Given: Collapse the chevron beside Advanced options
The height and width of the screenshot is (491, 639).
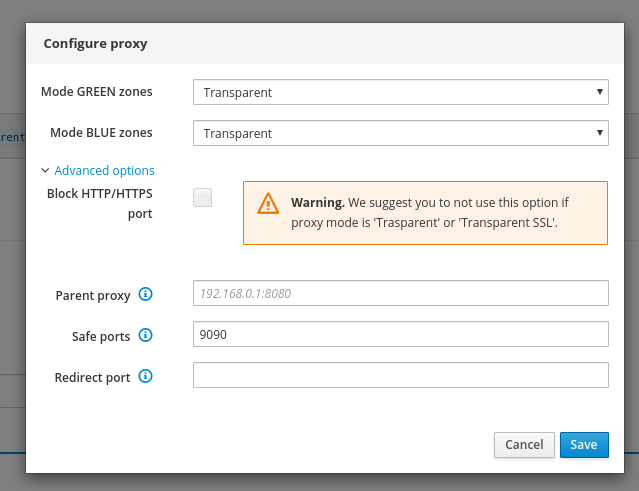Looking at the screenshot, I should click(x=45, y=170).
